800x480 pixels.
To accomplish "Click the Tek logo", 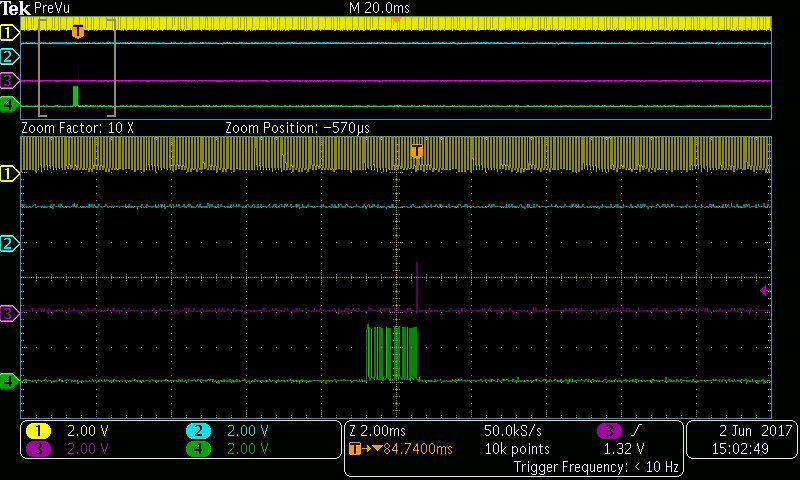I will pos(16,8).
